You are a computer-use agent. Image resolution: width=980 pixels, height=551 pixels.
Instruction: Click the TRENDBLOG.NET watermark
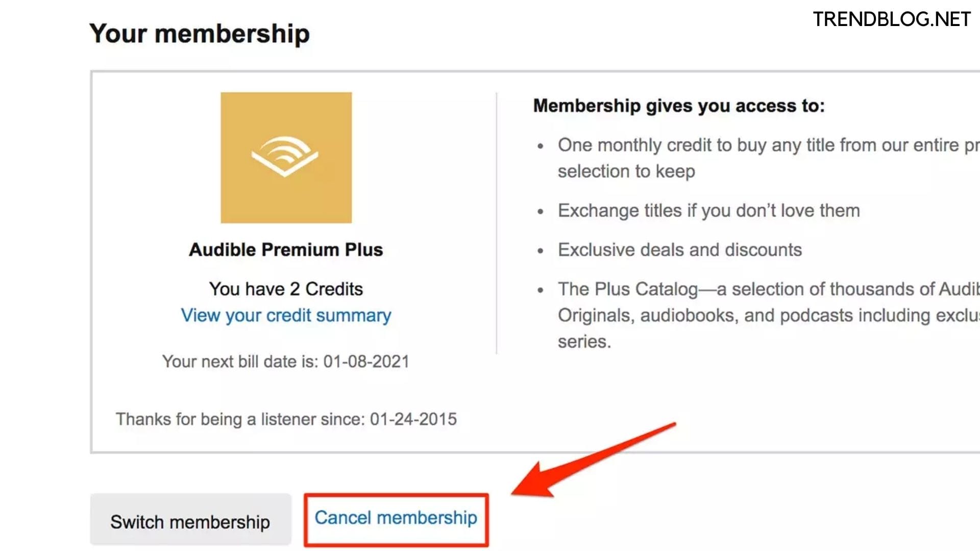pos(892,19)
